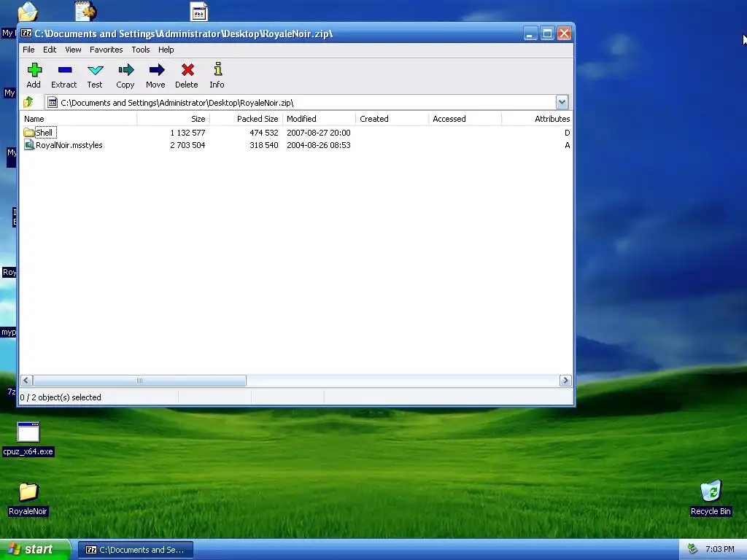Sort by Packed Size column
This screenshot has height=560, width=747.
pyautogui.click(x=247, y=119)
